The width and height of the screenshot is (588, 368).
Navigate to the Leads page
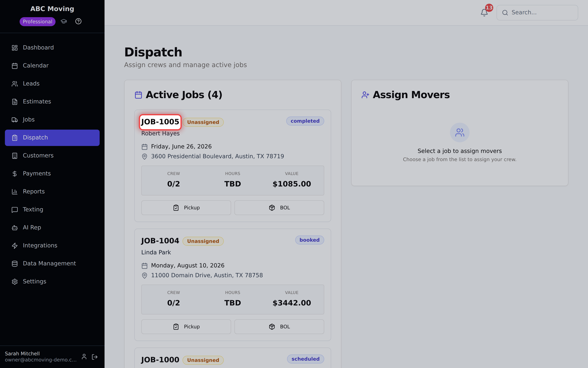(x=52, y=84)
